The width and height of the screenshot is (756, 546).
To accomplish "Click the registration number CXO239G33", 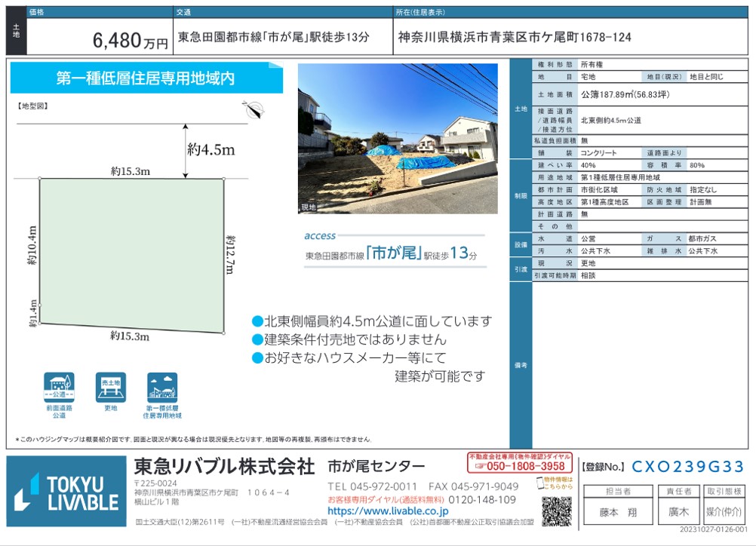I will [x=687, y=466].
